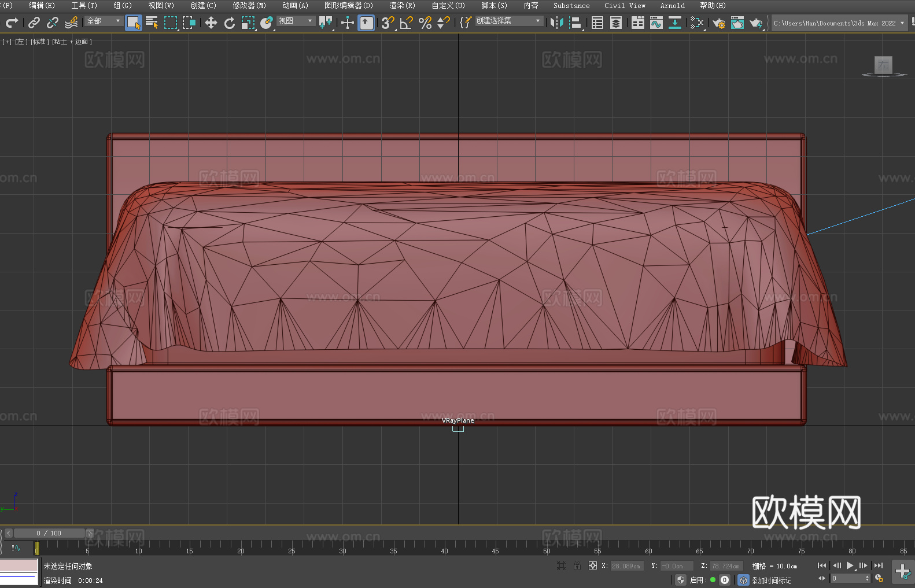The image size is (915, 588).
Task: Open the 修改器(M) menu
Action: point(249,5)
